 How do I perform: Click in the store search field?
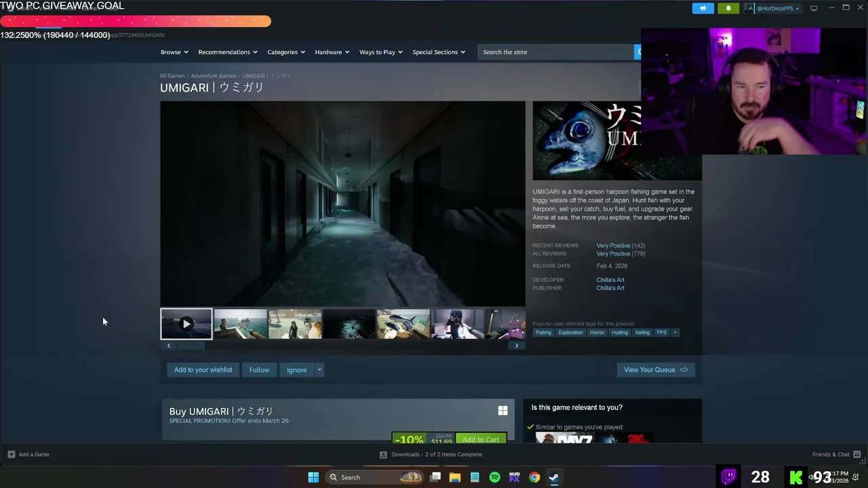(555, 52)
